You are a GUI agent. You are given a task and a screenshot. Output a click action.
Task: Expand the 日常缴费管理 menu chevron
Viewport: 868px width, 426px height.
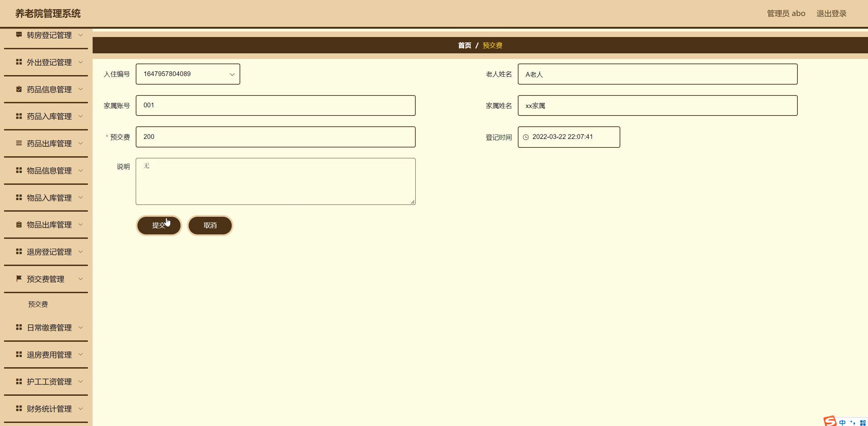[x=81, y=327]
